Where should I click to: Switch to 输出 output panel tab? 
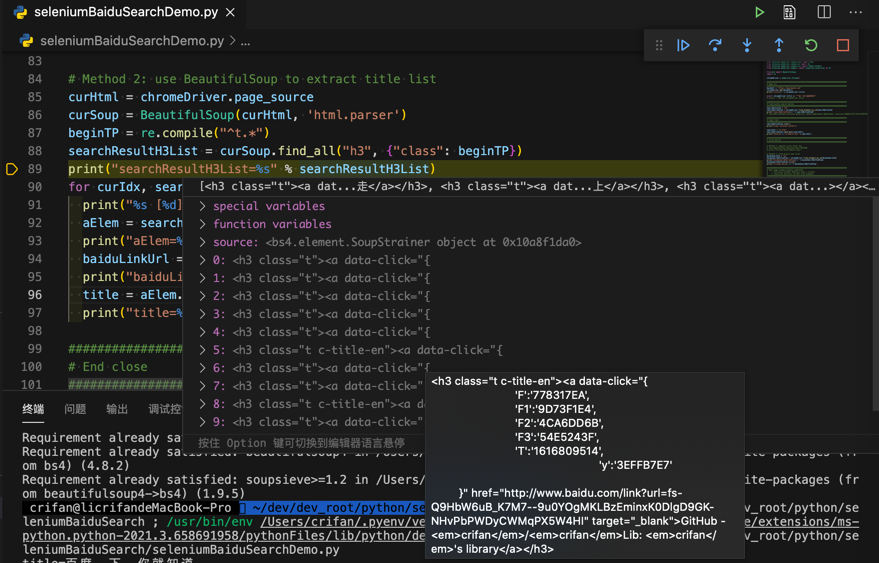[117, 409]
